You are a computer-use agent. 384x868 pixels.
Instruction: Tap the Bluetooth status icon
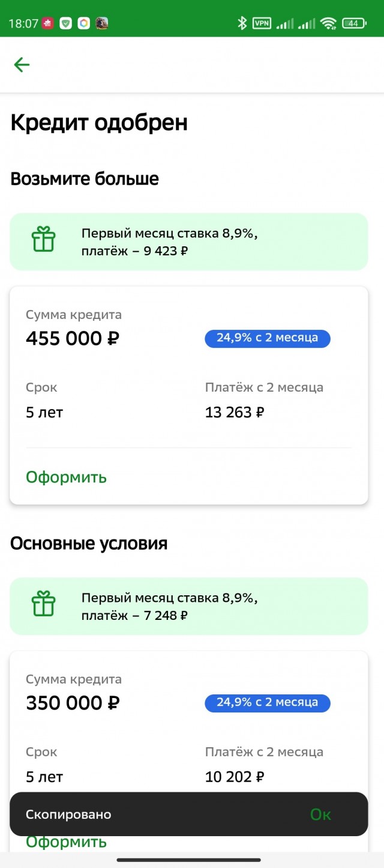[x=242, y=23]
